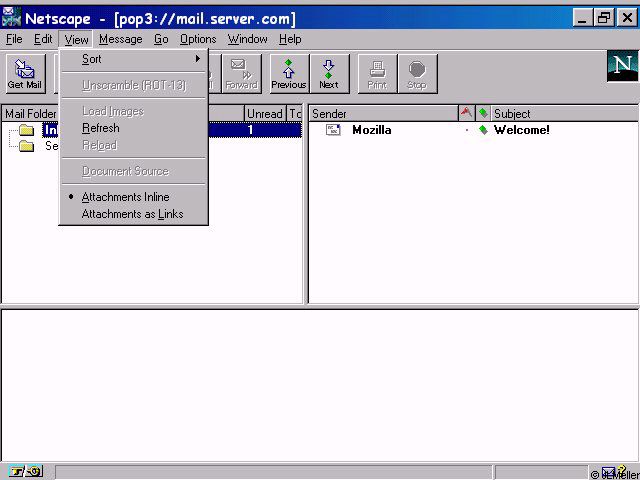This screenshot has width=640, height=480.
Task: Click the red flag column header
Action: click(466, 113)
